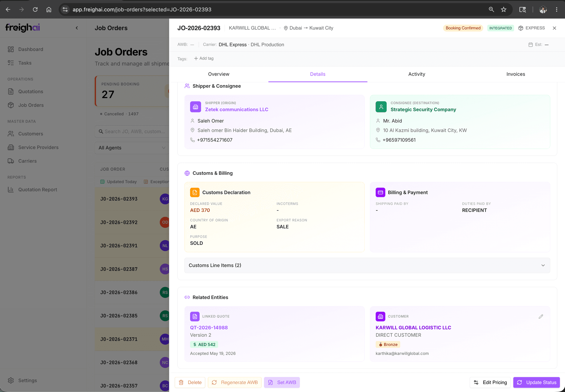Open the Activity tab
Screen dimensions: 565x392
pos(417,74)
